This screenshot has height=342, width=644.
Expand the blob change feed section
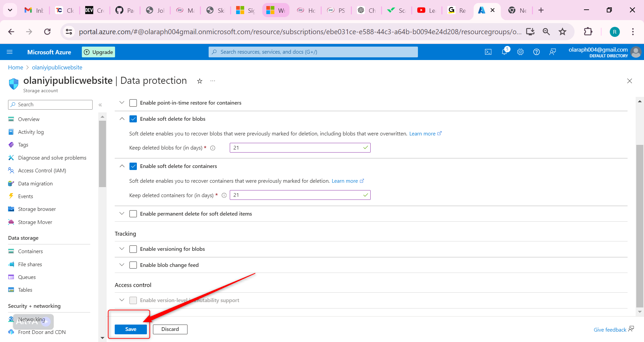pos(122,265)
